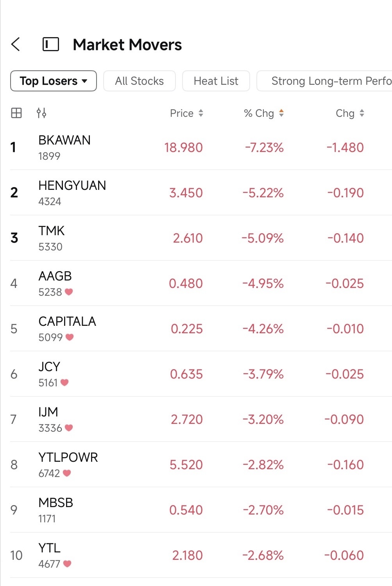392x586 pixels.
Task: Open the BKAWAN stock row
Action: (x=201, y=147)
